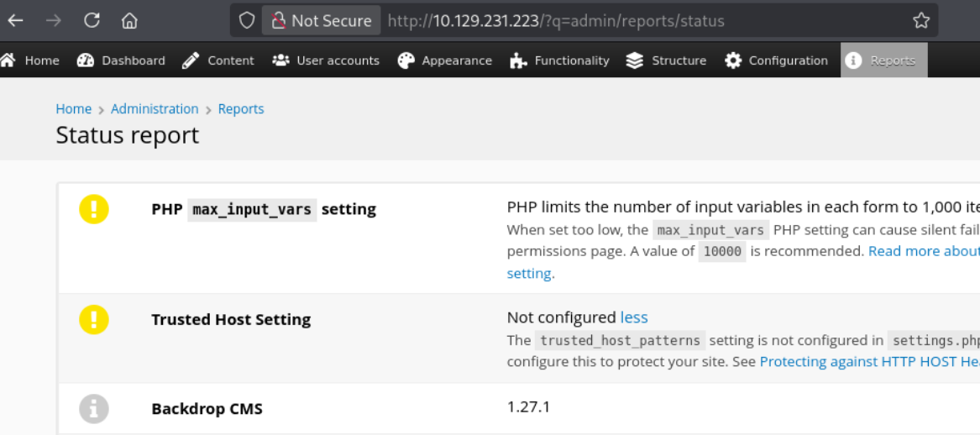The height and width of the screenshot is (435, 980).
Task: Click the User accounts people icon
Action: click(280, 60)
